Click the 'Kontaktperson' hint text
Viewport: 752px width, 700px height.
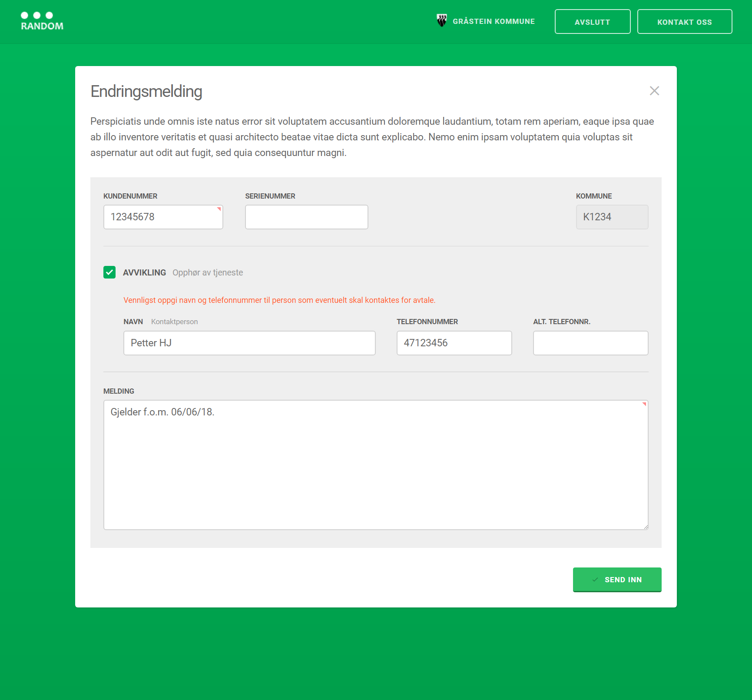tap(175, 322)
